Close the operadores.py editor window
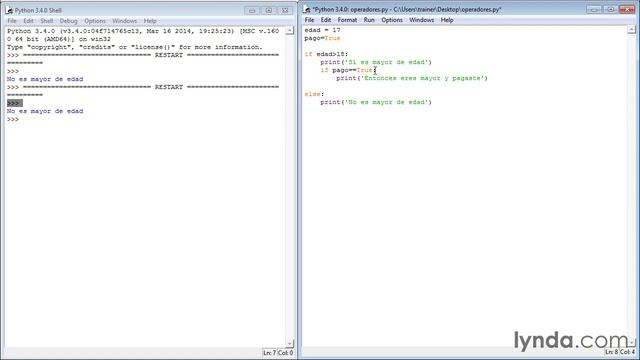The image size is (640, 360). pos(627,9)
